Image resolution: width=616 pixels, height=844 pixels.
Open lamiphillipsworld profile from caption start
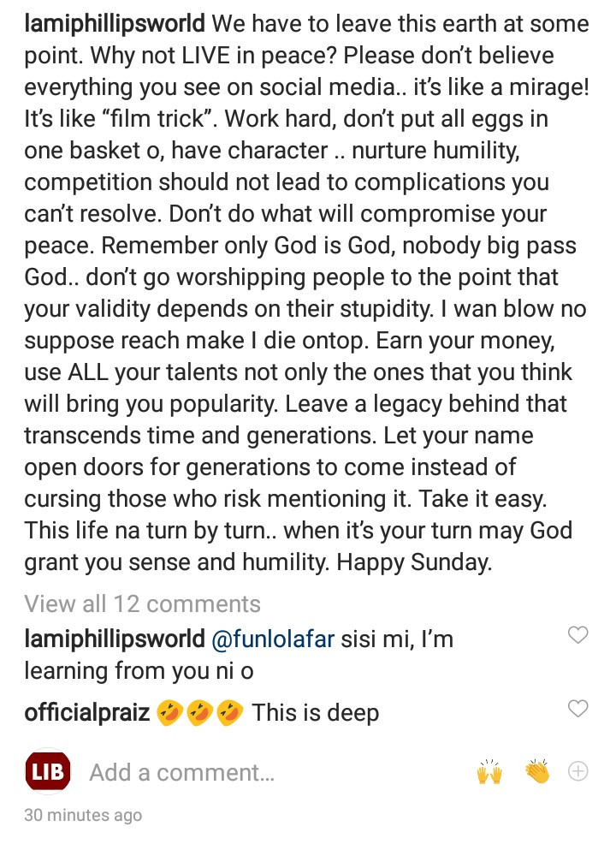tap(115, 24)
